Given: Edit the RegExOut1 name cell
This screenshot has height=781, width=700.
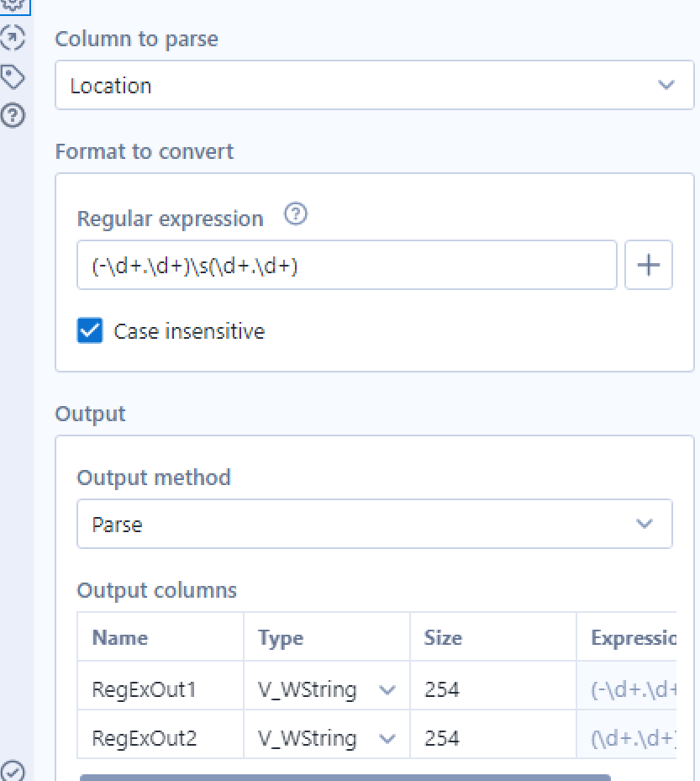Looking at the screenshot, I should [161, 690].
